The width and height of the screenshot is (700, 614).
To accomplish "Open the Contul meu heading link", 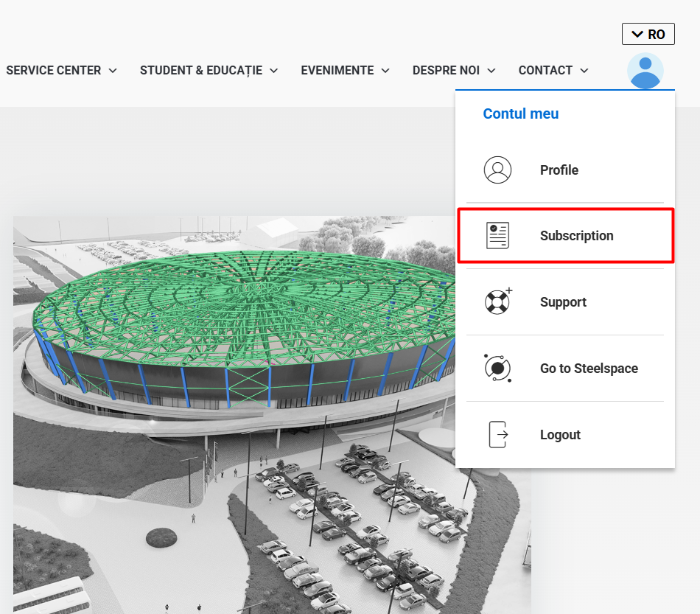I will coord(520,114).
